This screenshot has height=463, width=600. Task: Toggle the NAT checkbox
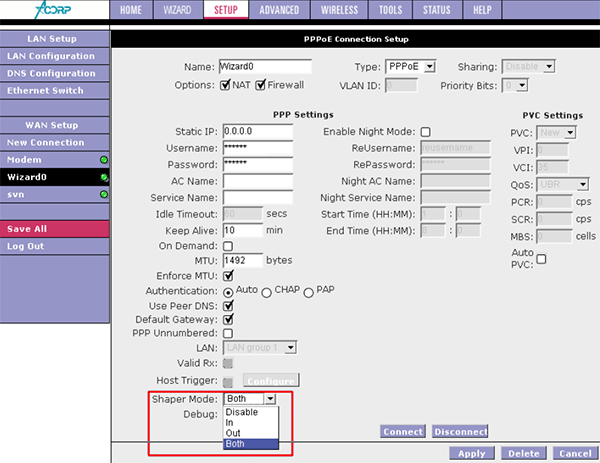coord(225,85)
